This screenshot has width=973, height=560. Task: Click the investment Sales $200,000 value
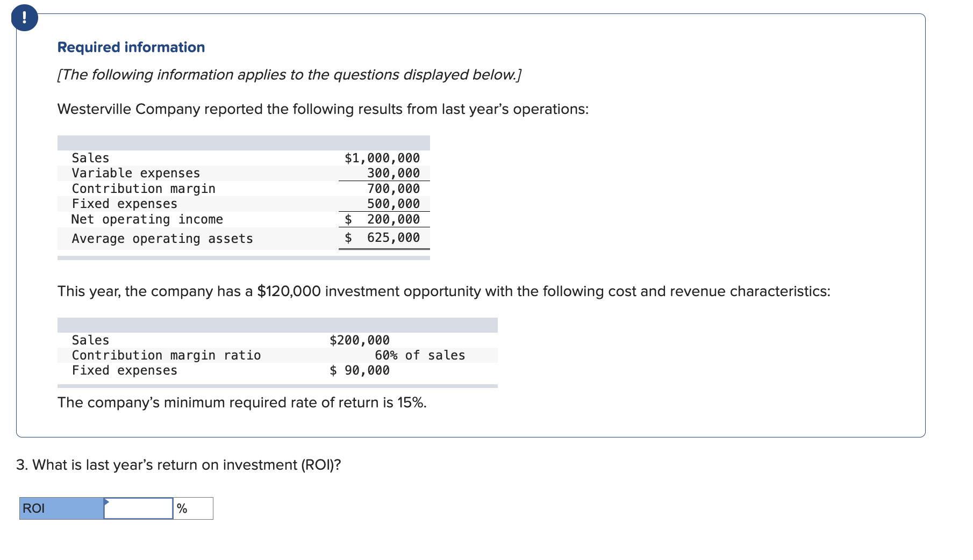(360, 340)
